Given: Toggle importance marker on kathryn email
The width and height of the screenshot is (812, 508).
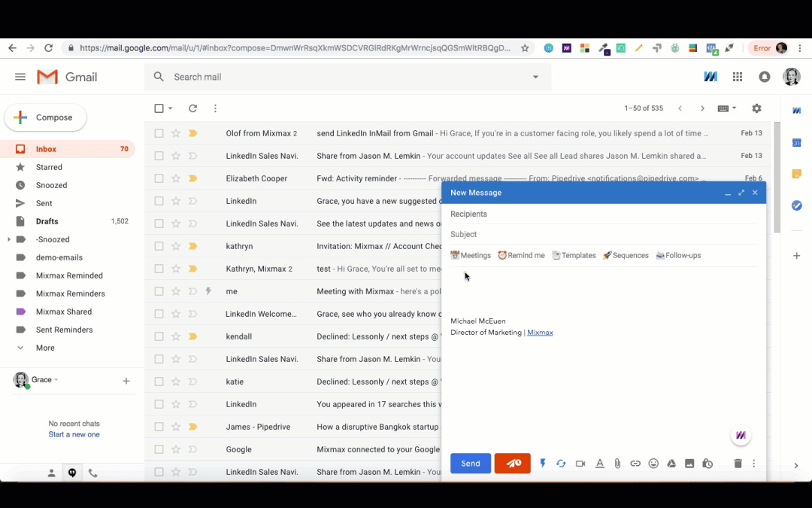Looking at the screenshot, I should pyautogui.click(x=192, y=246).
